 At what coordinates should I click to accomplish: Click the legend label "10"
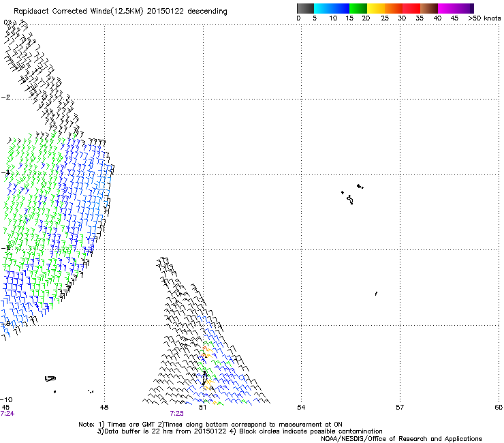coord(332,18)
